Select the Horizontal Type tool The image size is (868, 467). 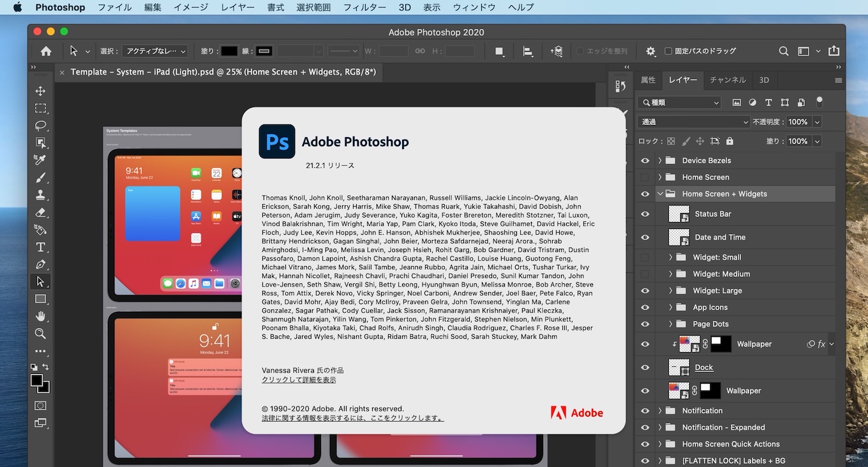40,247
